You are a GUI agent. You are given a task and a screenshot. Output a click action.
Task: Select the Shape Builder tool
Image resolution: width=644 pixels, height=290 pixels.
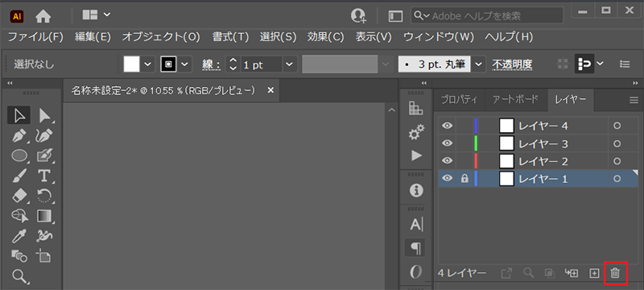click(x=19, y=215)
